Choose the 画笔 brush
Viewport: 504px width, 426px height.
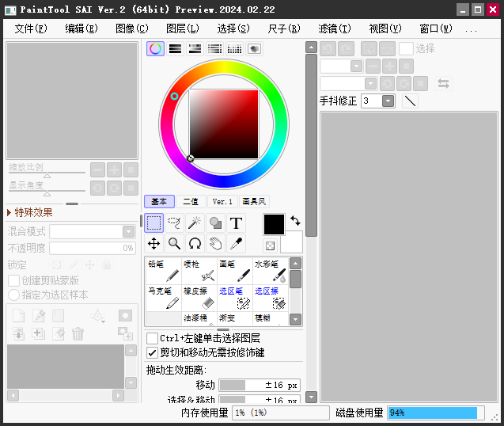[x=235, y=271]
